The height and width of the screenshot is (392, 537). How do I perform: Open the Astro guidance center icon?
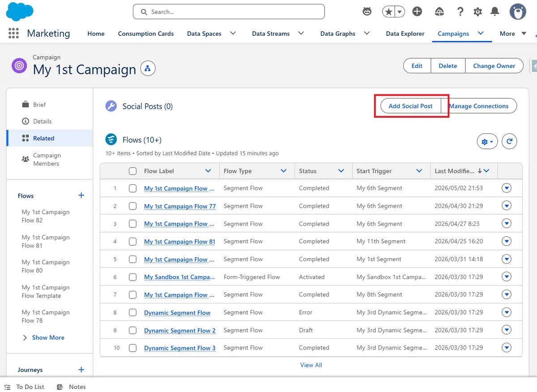click(x=367, y=12)
